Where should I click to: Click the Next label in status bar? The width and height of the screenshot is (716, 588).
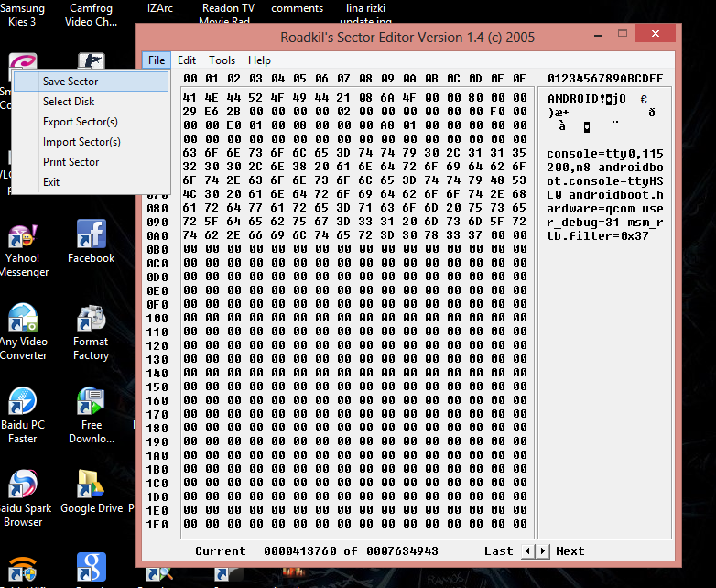pos(570,551)
